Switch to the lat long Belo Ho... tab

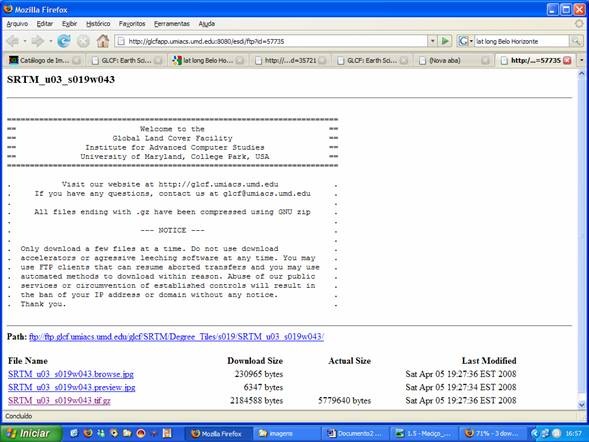(207, 60)
